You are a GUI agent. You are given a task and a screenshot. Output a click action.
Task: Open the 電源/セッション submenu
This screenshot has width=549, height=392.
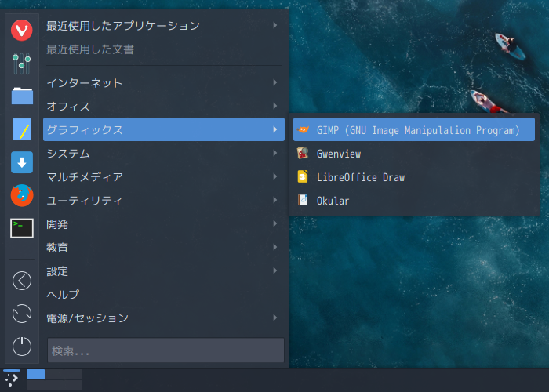tap(163, 318)
